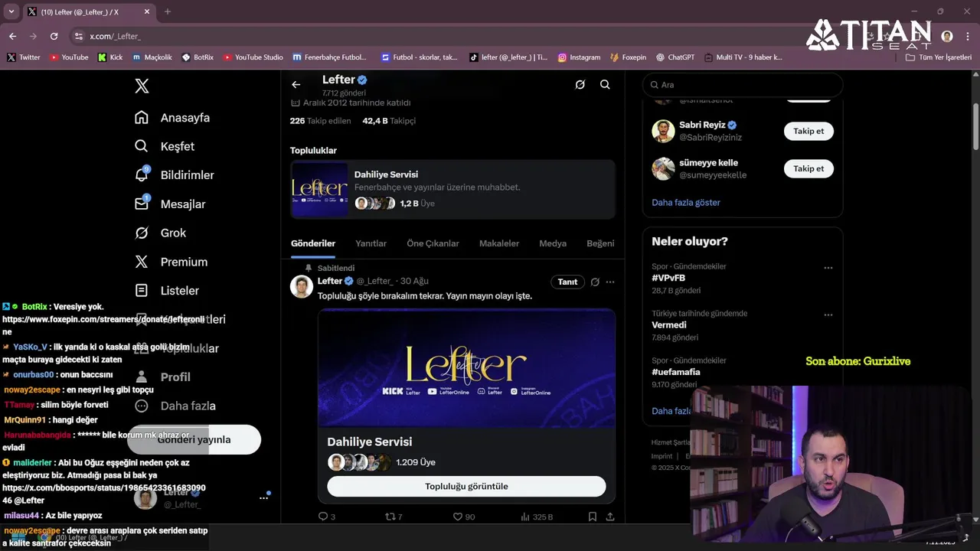Image resolution: width=980 pixels, height=551 pixels.
Task: Click Daha fazla göster under suggestions
Action: pos(686,203)
